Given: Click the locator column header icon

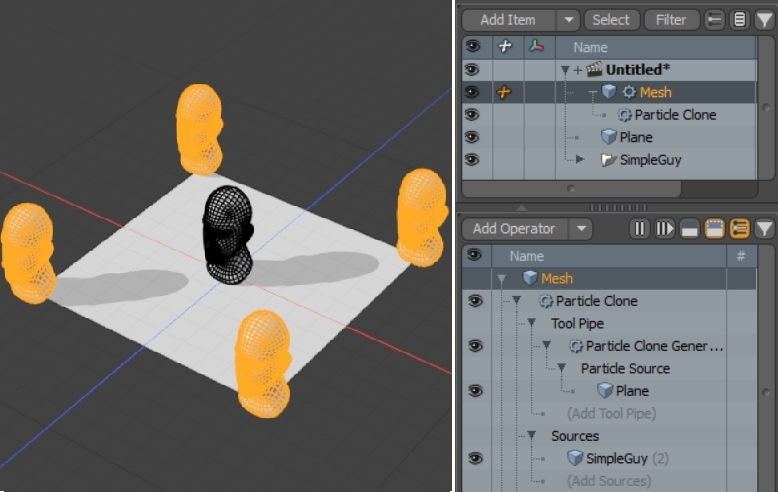Looking at the screenshot, I should pyautogui.click(x=505, y=47).
